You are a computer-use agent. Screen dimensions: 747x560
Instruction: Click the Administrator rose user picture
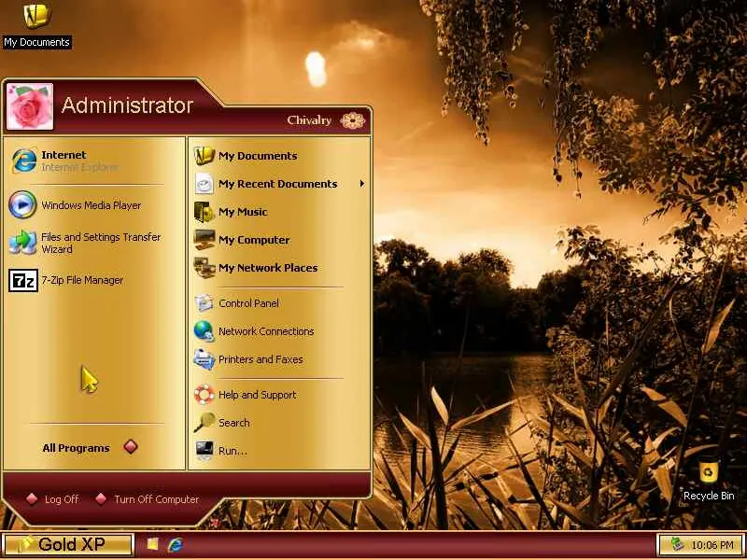[x=30, y=106]
